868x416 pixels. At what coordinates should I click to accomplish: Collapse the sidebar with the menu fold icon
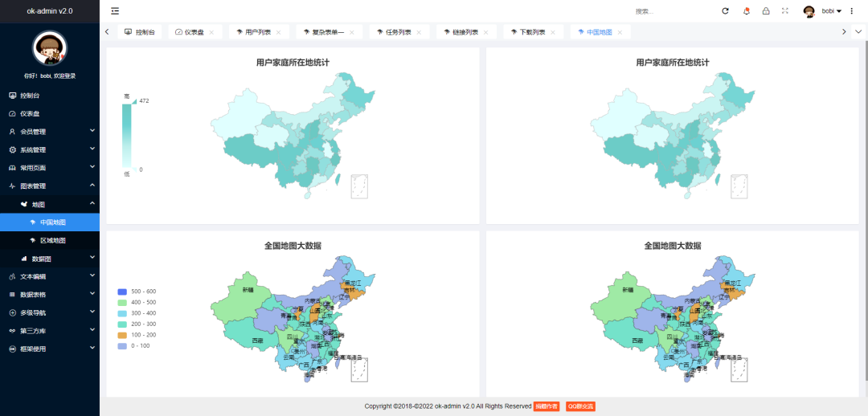click(115, 11)
